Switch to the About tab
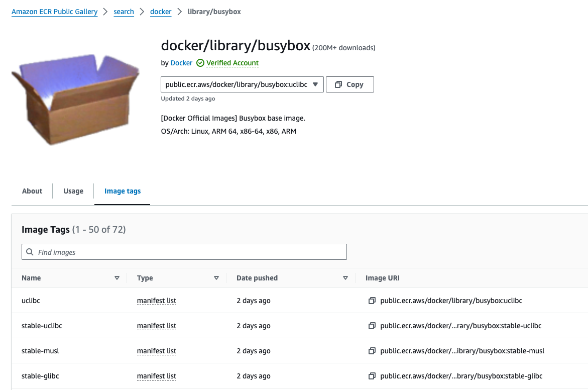 point(32,191)
